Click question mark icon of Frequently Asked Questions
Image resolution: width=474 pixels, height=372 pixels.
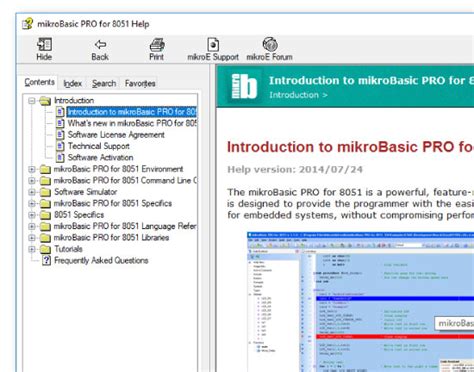point(46,260)
